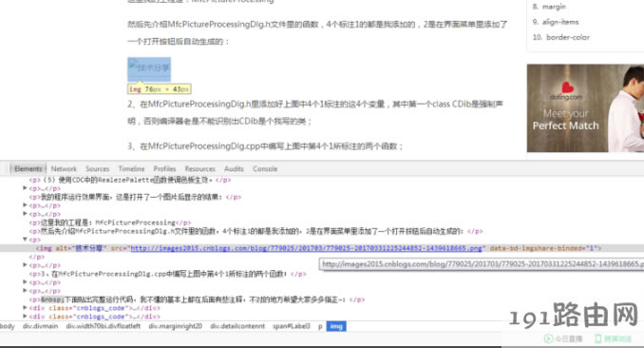Click the Perfect Match advertisement banner
Image resolution: width=644 pixels, height=348 pixels.
pyautogui.click(x=585, y=108)
